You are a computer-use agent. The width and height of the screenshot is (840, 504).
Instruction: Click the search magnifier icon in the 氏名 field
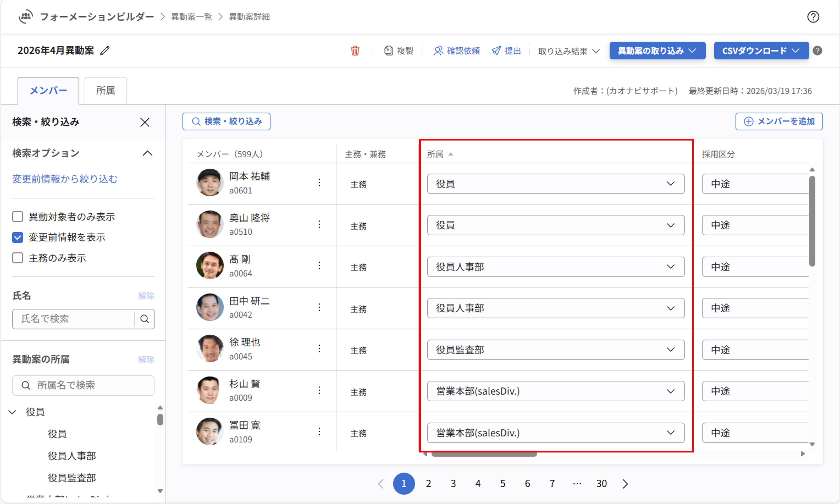tap(145, 319)
